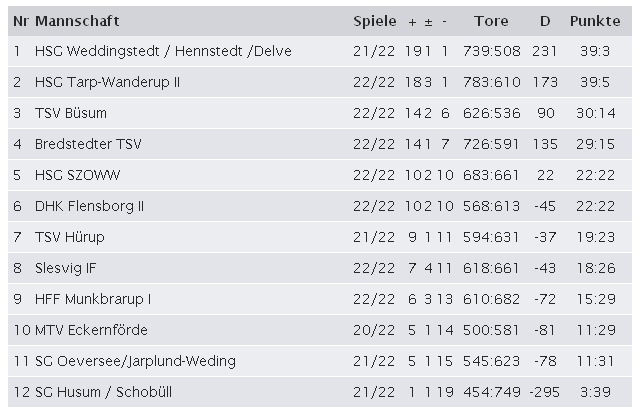The width and height of the screenshot is (641, 415).
Task: Click the Punkte column header
Action: [595, 21]
